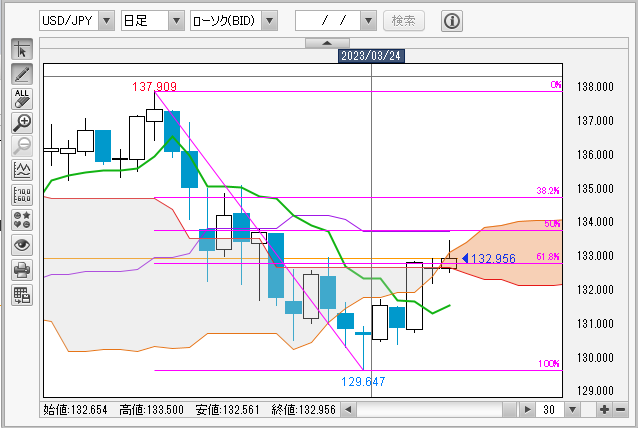Click the 129.647 low price label
The height and width of the screenshot is (428, 638).
pos(363,382)
